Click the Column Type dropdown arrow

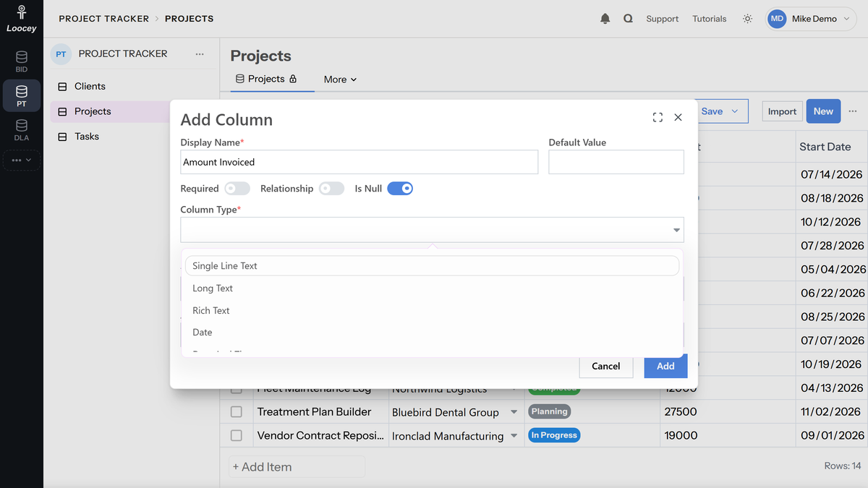point(676,231)
